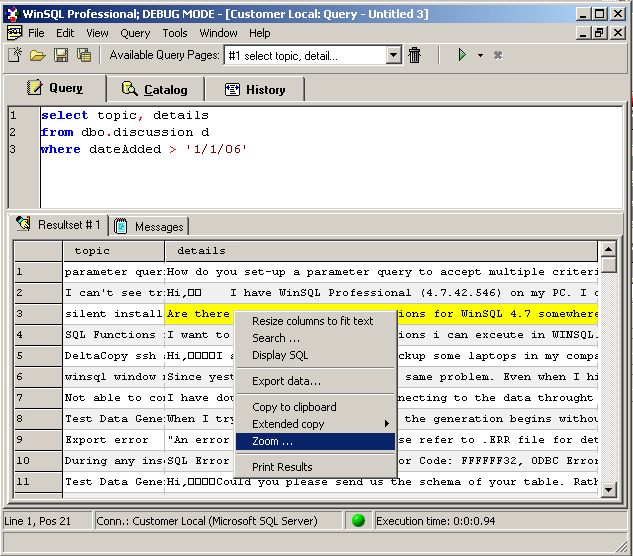Screen dimensions: 633x556
Task: Click the 'Execution time: 0:0:0.94' status text
Action: [x=436, y=521]
